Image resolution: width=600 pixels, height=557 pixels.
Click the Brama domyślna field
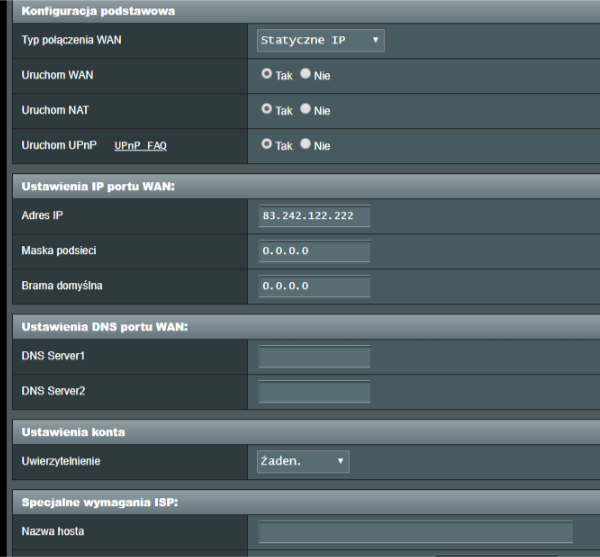tap(314, 286)
